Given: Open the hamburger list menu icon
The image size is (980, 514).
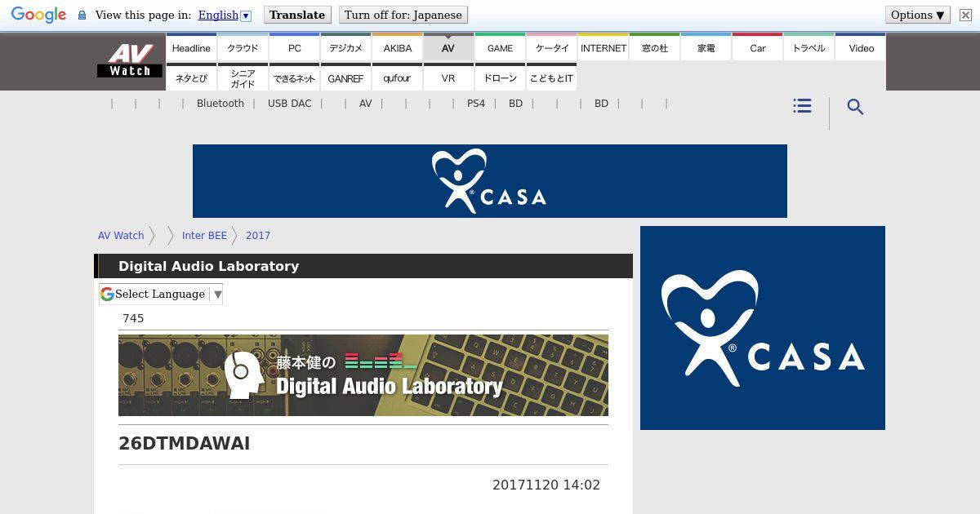Looking at the screenshot, I should click(802, 106).
